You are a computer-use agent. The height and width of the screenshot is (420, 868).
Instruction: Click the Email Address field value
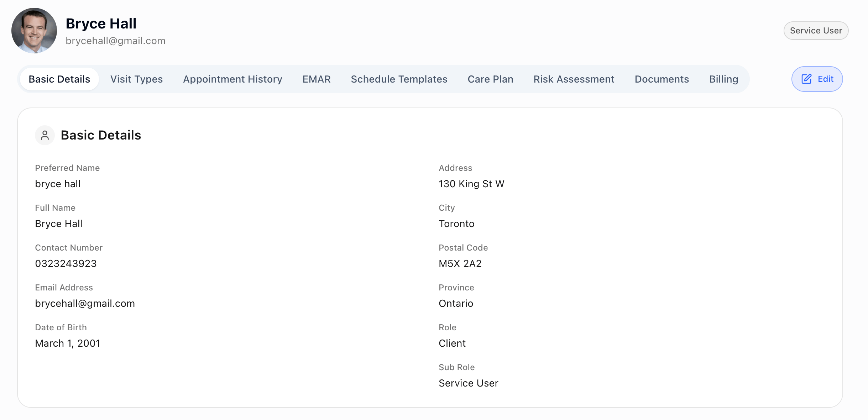click(x=85, y=303)
